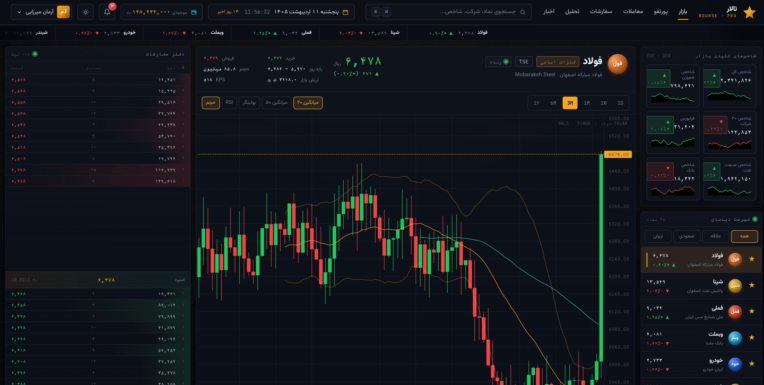The width and height of the screenshot is (764, 385).
Task: Filter watchlist by نزولی losers
Action: pos(658,236)
